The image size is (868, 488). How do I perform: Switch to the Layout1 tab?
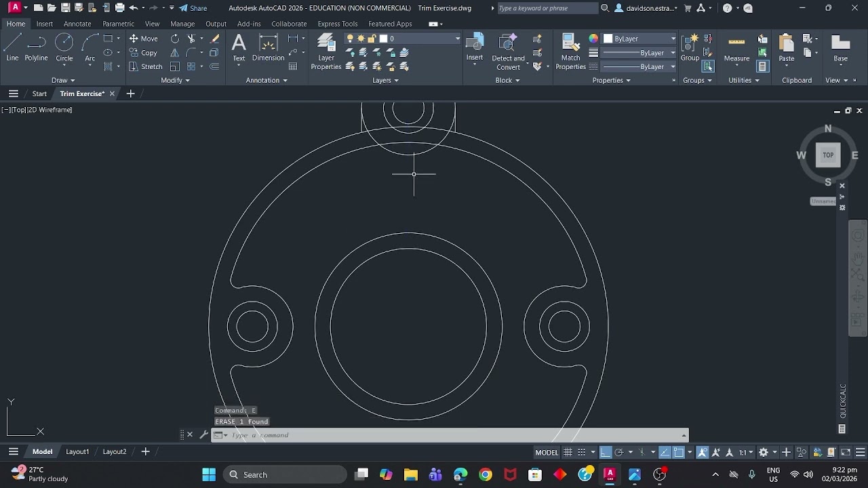click(x=77, y=451)
